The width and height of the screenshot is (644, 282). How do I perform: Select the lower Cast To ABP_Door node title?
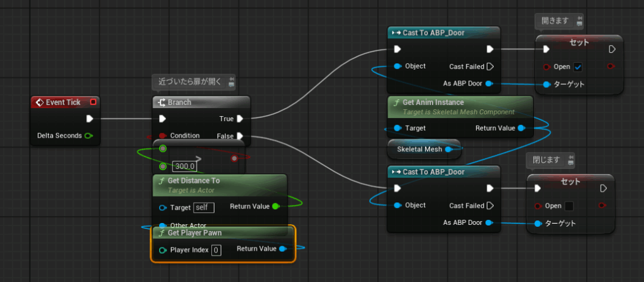pyautogui.click(x=434, y=171)
